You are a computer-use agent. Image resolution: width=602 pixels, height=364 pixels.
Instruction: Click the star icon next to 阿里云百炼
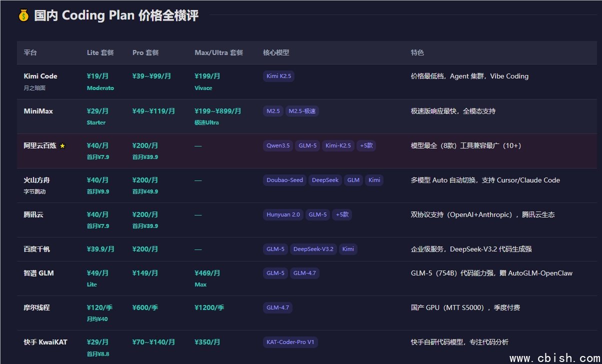tap(62, 146)
